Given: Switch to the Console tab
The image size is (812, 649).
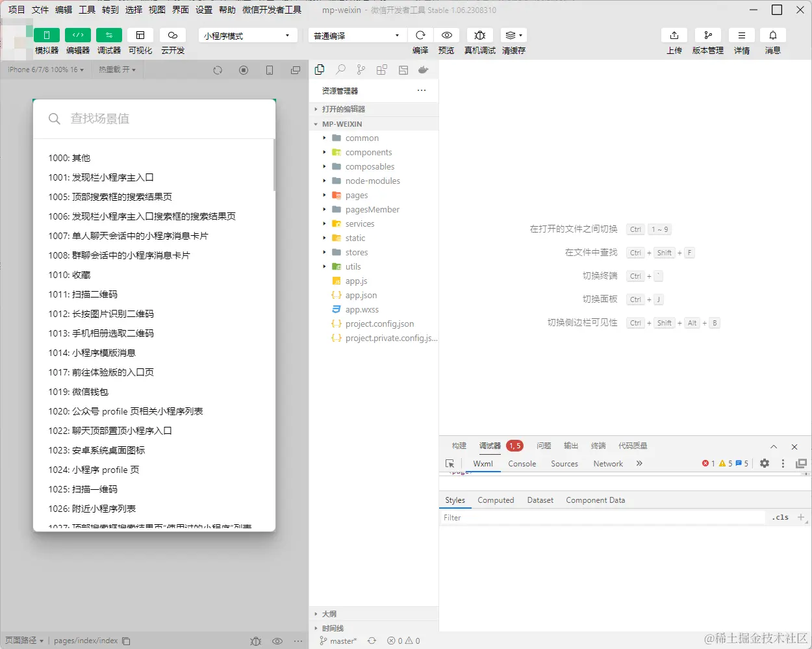Looking at the screenshot, I should click(x=522, y=464).
